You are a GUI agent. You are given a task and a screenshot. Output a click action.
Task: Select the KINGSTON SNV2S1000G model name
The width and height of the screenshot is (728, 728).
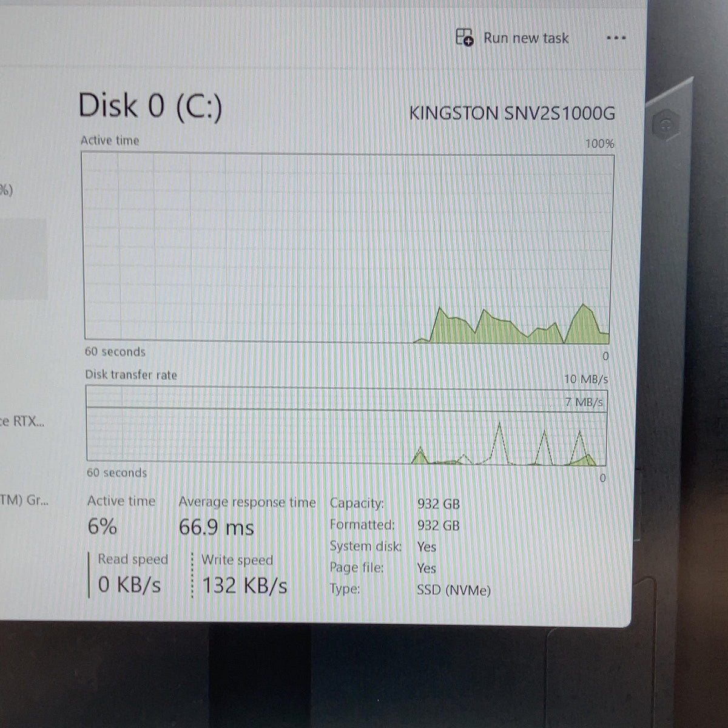(x=512, y=113)
